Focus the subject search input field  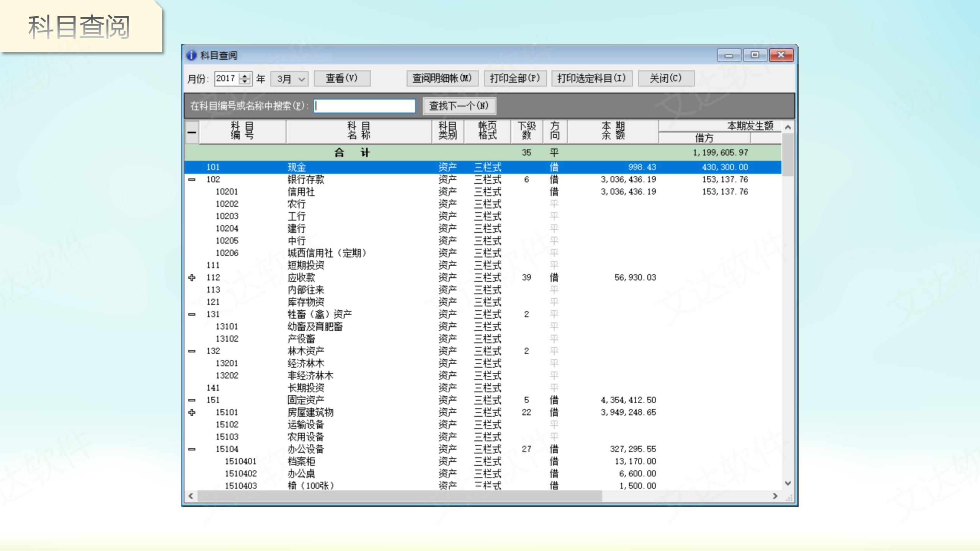click(x=364, y=106)
